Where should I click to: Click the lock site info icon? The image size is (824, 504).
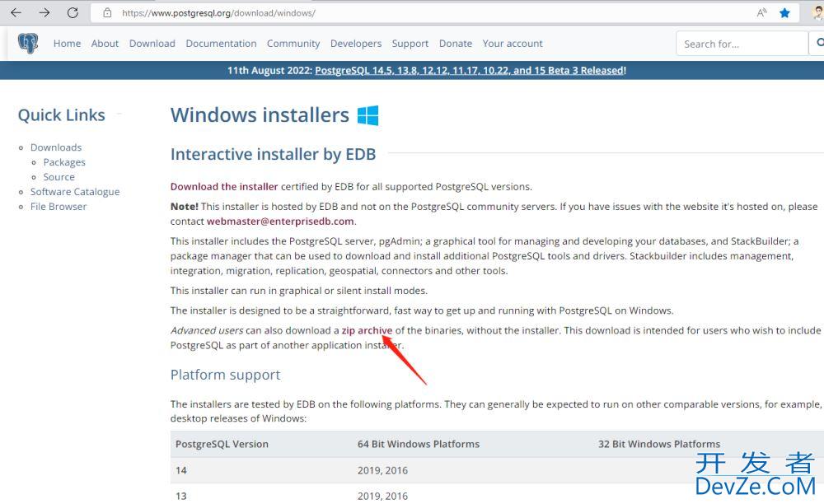pos(107,12)
